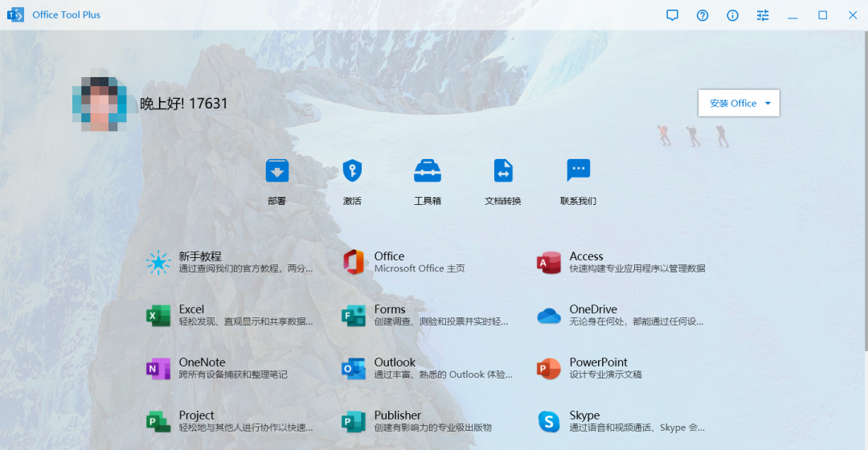This screenshot has width=868, height=450.
Task: Open the PowerPoint link title
Action: [599, 362]
